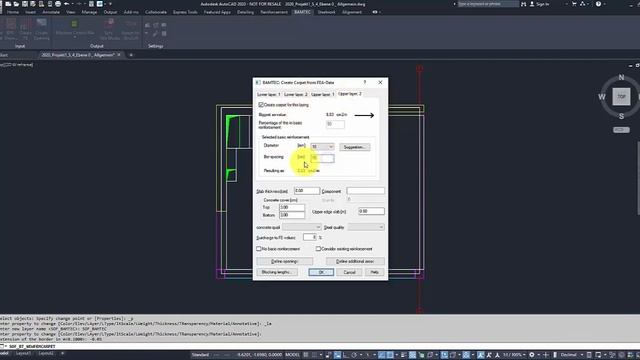Close the 2020_Projekt1 drawing tab
The height and width of the screenshot is (360, 640).
tap(119, 55)
